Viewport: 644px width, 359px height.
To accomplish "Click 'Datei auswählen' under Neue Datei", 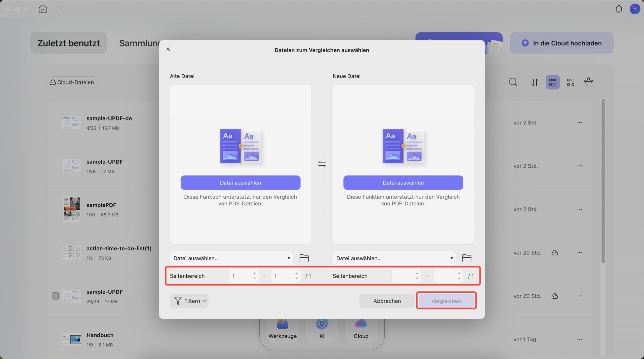I will (x=403, y=183).
